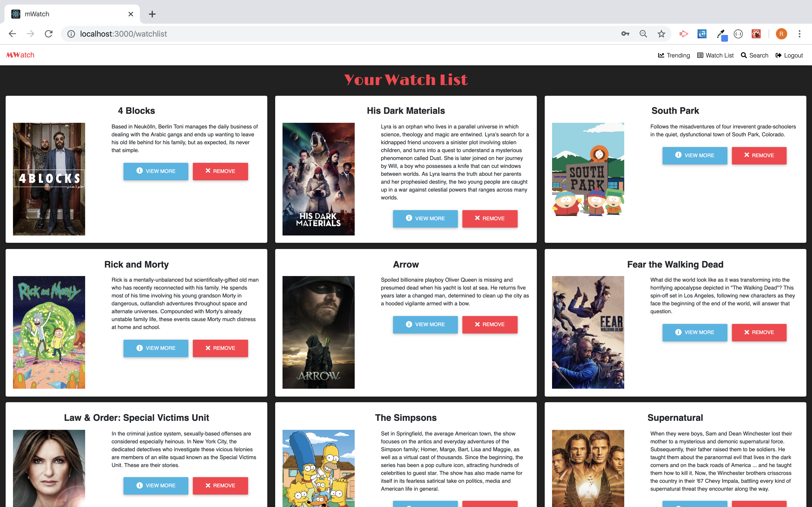
Task: Bookmark page with the star icon
Action: pyautogui.click(x=661, y=34)
